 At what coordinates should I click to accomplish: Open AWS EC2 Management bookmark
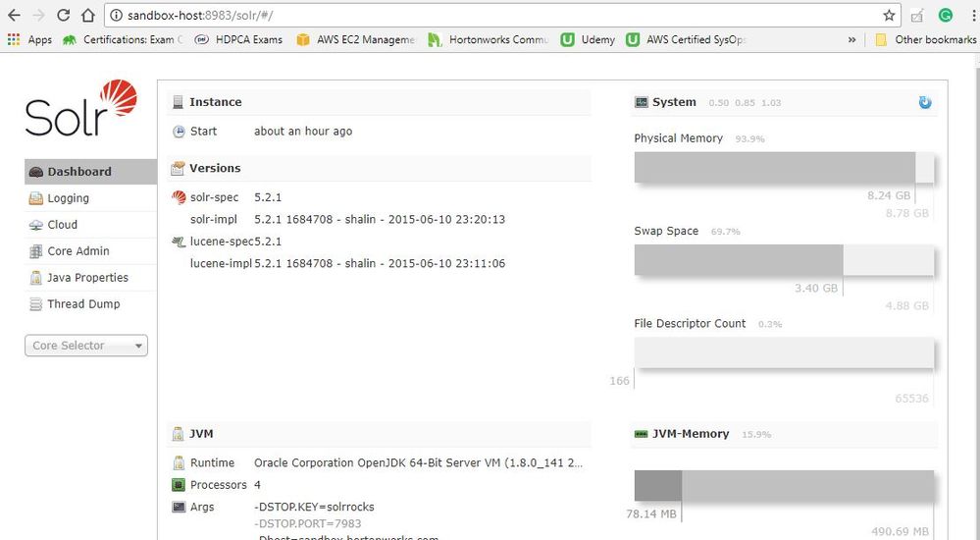(356, 39)
